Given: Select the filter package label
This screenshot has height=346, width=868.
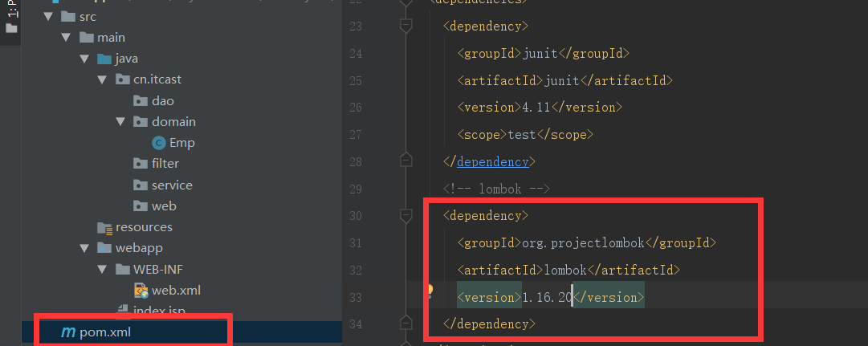Looking at the screenshot, I should pyautogui.click(x=165, y=164).
